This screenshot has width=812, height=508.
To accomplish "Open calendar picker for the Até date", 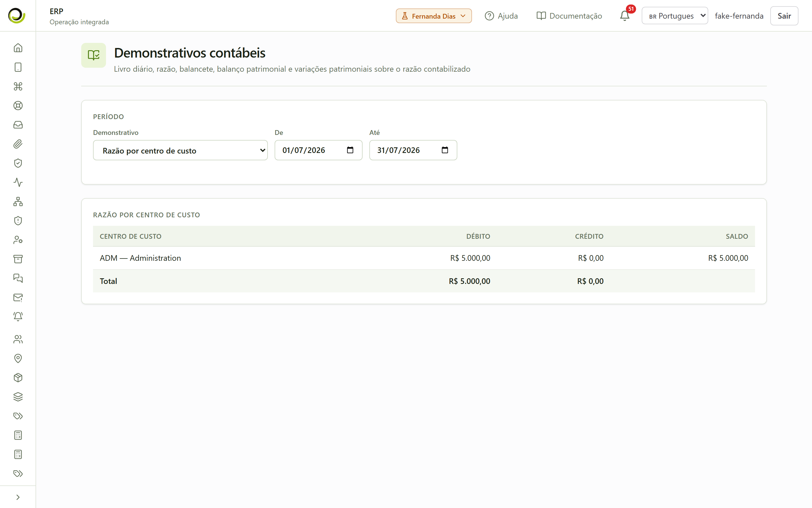I will [x=445, y=150].
